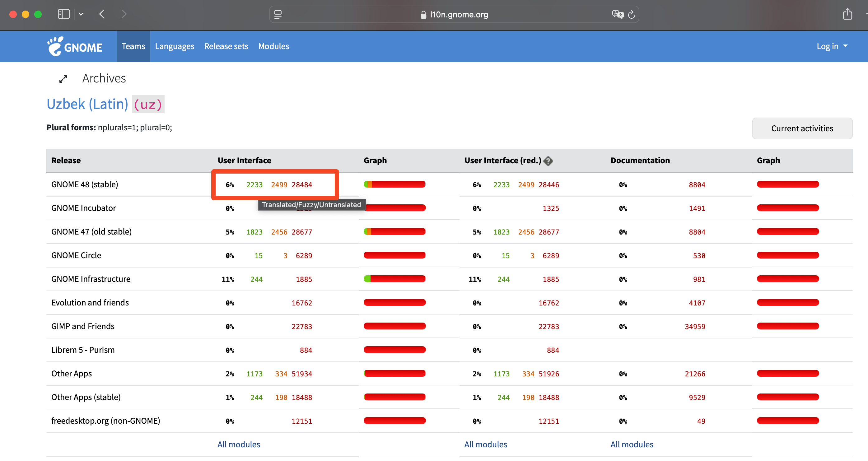This screenshot has height=461, width=868.
Task: Click GNOME 48 user interface progress bar
Action: (x=394, y=184)
